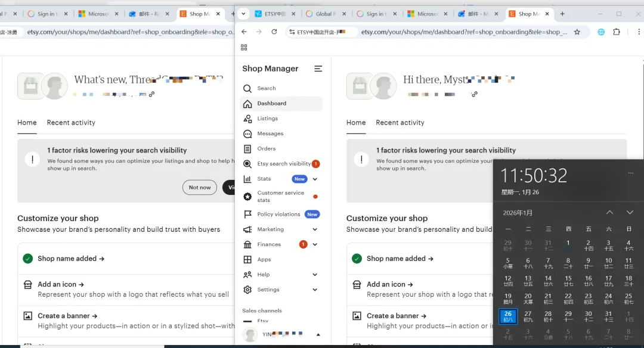Screen dimensions: 644x348
Task: Bookmark this page with star icon
Action: click(577, 32)
